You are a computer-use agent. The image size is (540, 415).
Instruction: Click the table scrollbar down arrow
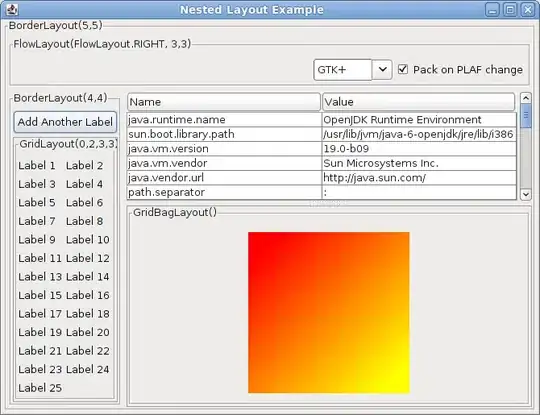pyautogui.click(x=526, y=195)
